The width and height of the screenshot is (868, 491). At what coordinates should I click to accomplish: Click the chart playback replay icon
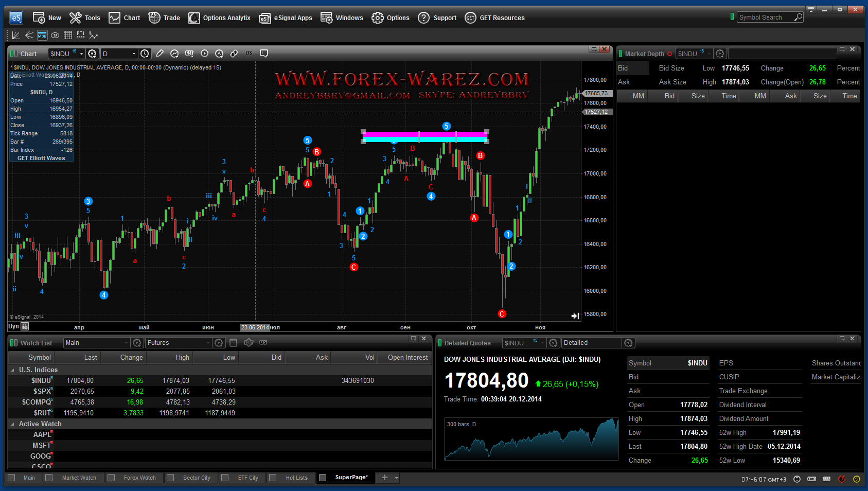click(204, 54)
